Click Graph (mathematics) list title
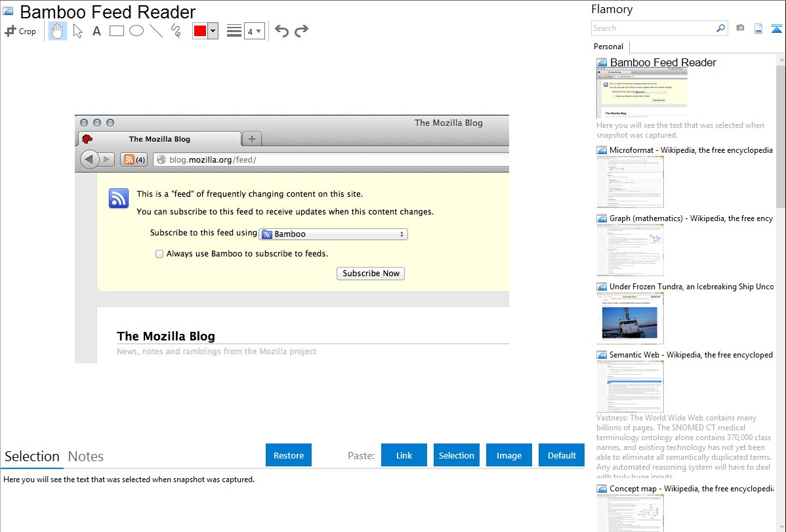 point(691,218)
